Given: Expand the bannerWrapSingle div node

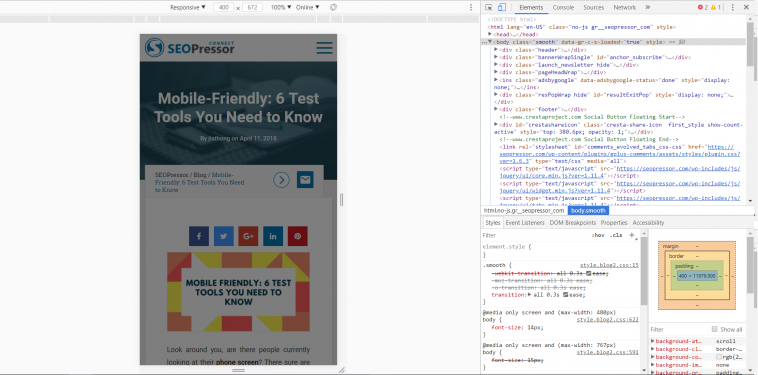Looking at the screenshot, I should pos(496,57).
